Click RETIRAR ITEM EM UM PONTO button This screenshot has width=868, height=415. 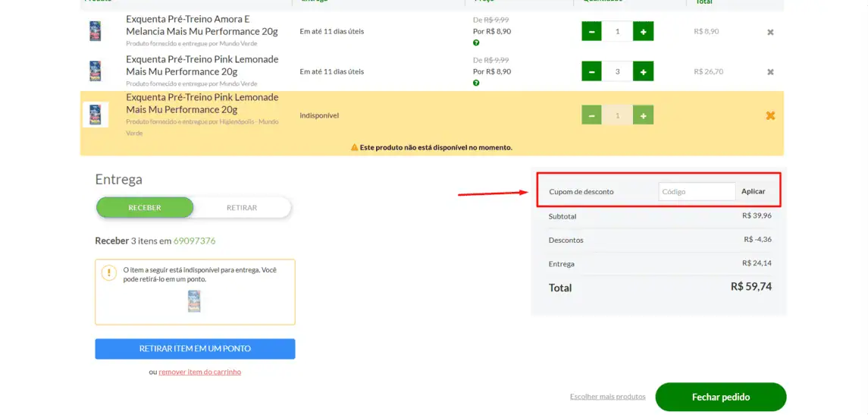pos(195,349)
